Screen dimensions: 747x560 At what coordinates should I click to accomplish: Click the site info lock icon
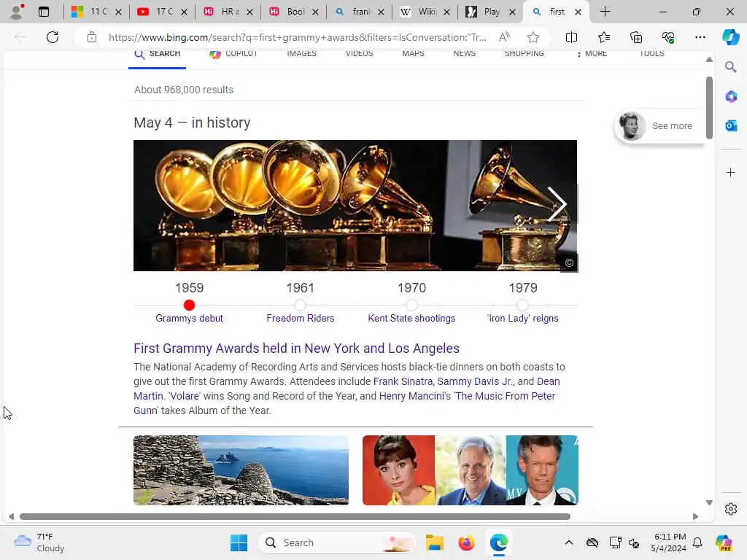point(92,37)
